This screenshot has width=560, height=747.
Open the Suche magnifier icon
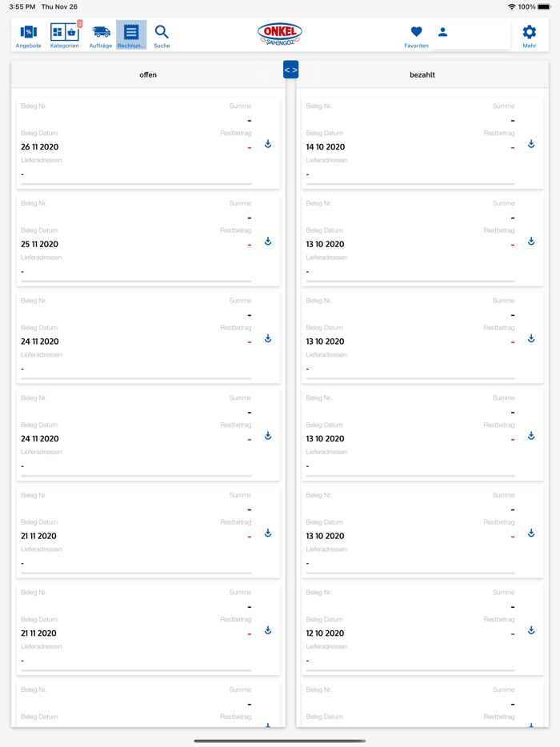(162, 35)
